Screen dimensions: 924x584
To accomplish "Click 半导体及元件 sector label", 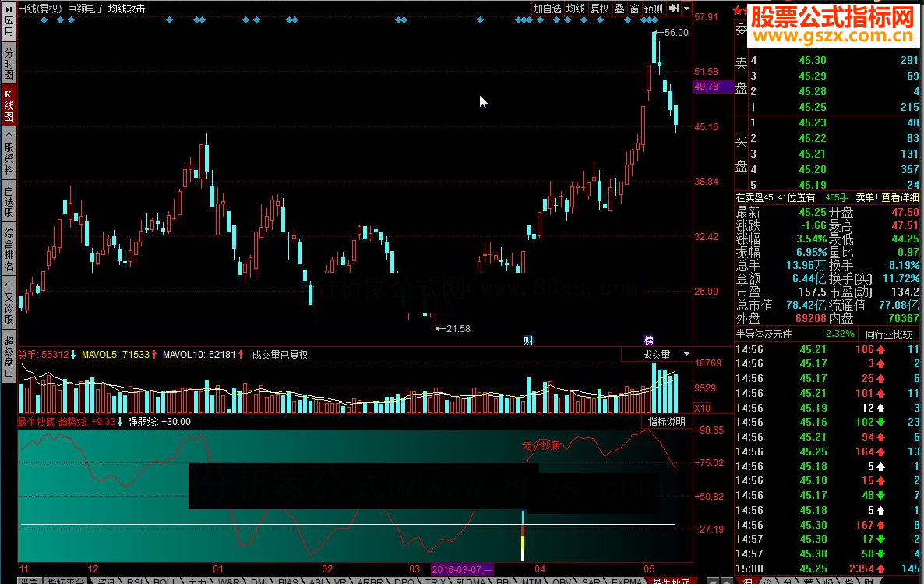I will tap(764, 334).
